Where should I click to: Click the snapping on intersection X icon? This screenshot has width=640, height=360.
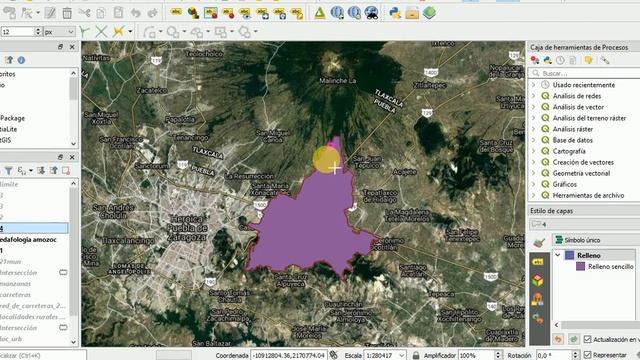pyautogui.click(x=101, y=31)
